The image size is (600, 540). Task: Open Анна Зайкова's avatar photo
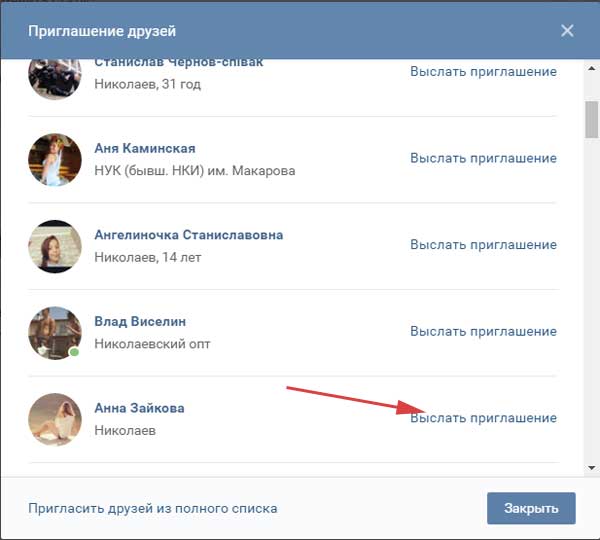(55, 419)
